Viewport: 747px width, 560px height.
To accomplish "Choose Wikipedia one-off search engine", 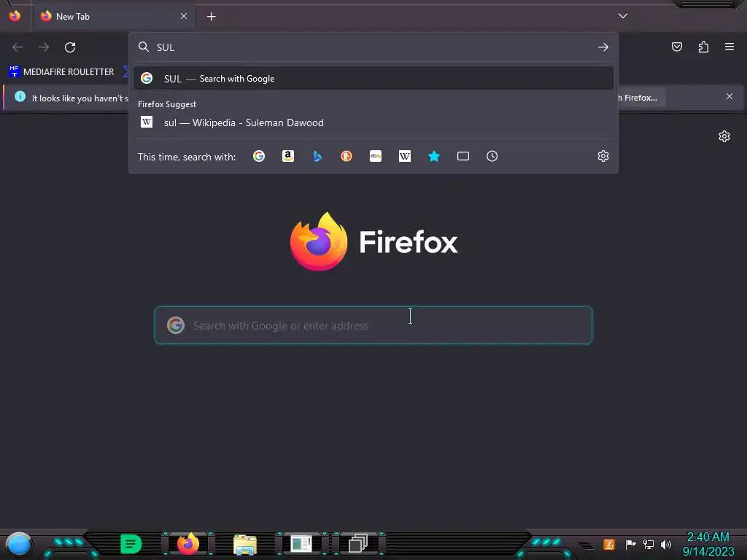I will pos(404,156).
